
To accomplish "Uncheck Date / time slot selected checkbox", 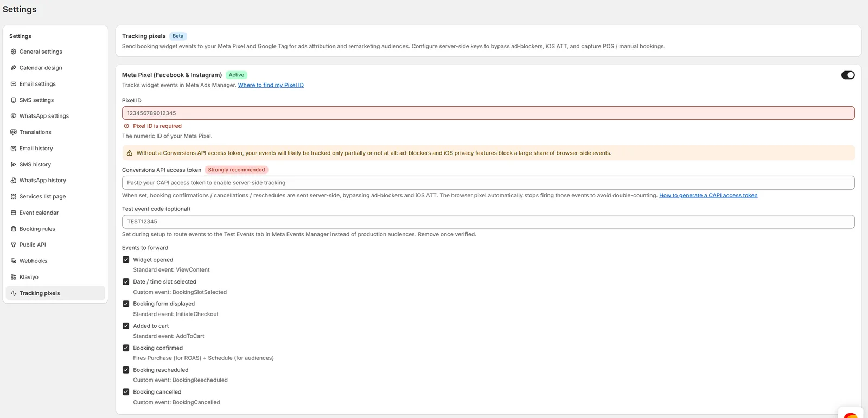I will (x=126, y=282).
